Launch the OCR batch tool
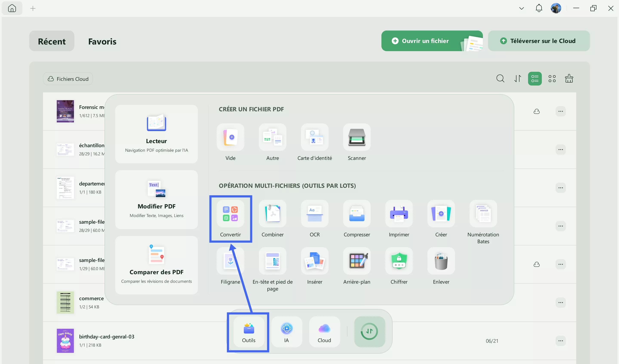Image resolution: width=619 pixels, height=364 pixels. click(314, 214)
